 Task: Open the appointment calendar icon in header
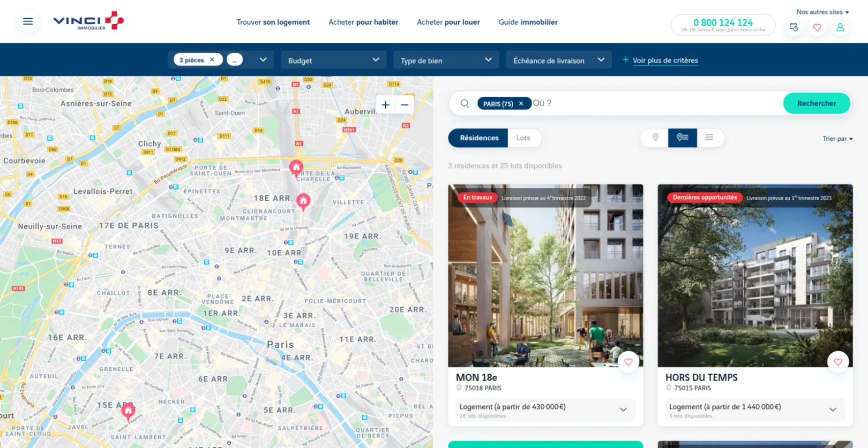click(794, 27)
